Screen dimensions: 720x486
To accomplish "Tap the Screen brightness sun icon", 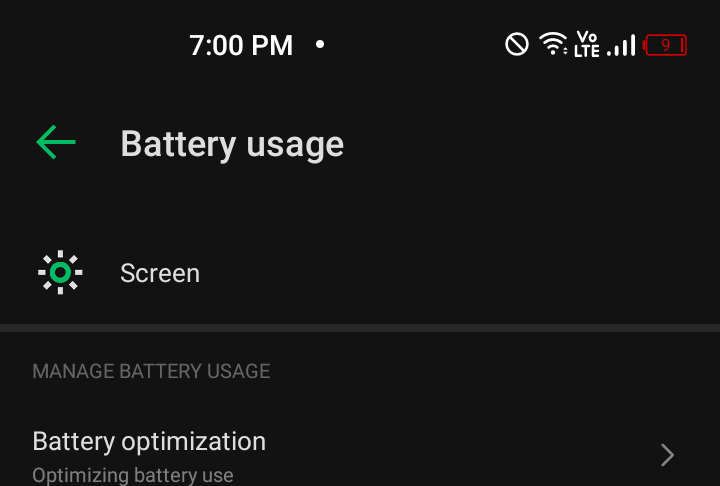I will 60,272.
